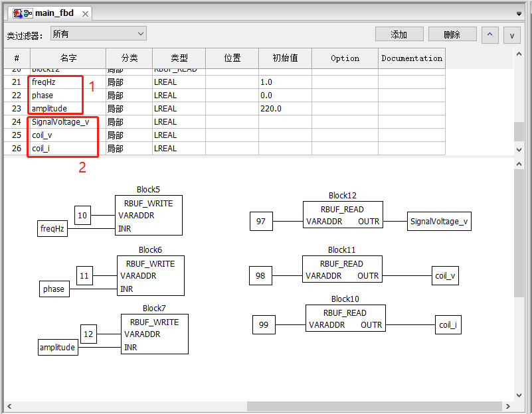
Task: Move variable up with ^ button
Action: [489, 35]
